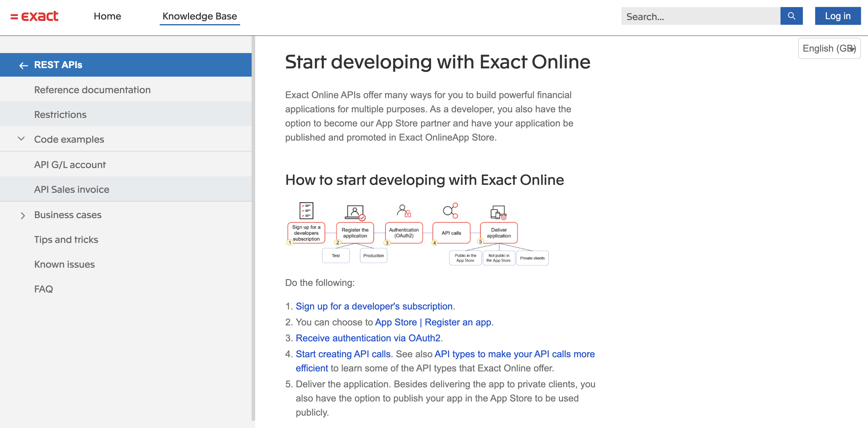Click the magnifier search button
The width and height of the screenshot is (868, 428).
[x=791, y=16]
